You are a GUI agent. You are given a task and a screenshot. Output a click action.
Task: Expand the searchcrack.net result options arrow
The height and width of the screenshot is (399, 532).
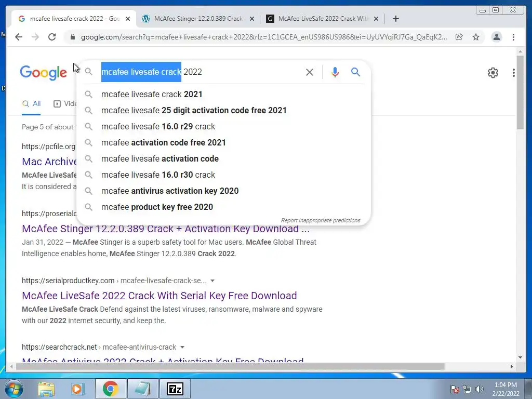tap(182, 347)
